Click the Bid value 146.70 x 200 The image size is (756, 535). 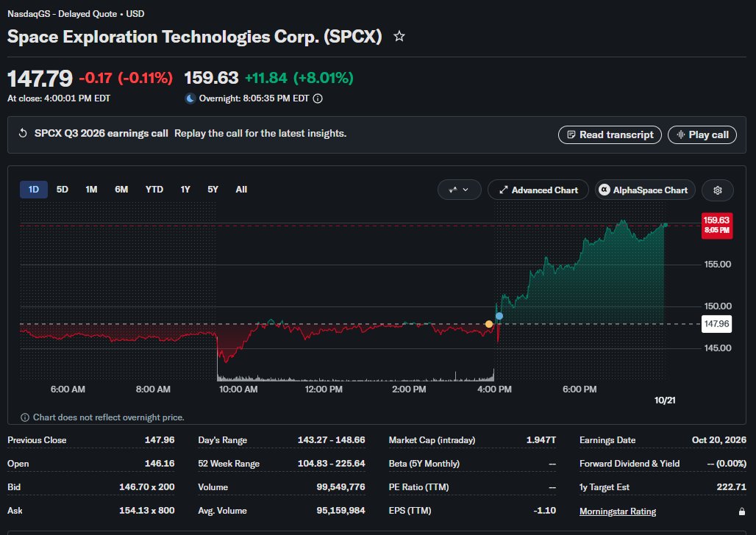[147, 487]
